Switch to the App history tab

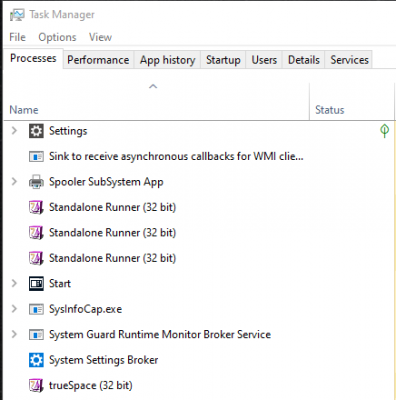(167, 60)
